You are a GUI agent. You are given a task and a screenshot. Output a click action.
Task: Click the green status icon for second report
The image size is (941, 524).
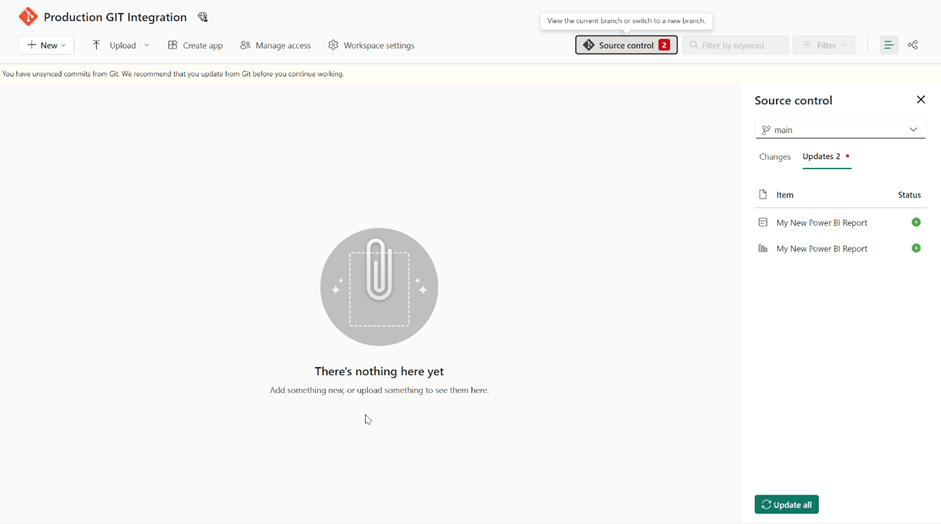pyautogui.click(x=915, y=248)
